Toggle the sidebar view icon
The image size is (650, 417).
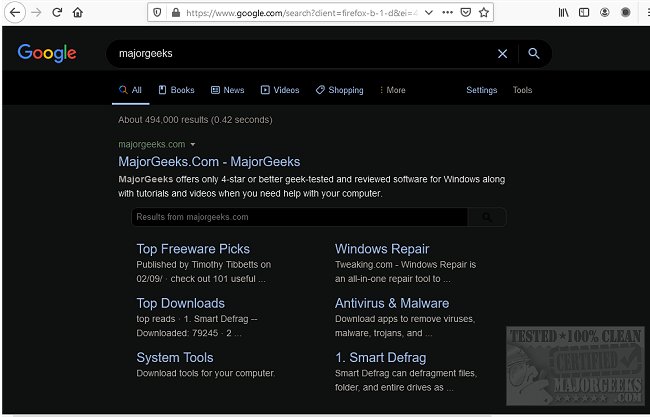point(584,12)
